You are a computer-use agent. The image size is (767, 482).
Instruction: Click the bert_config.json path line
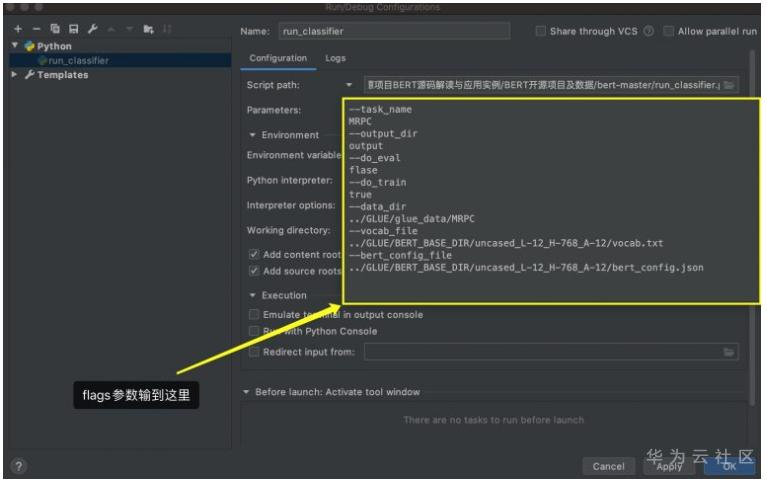(x=526, y=268)
